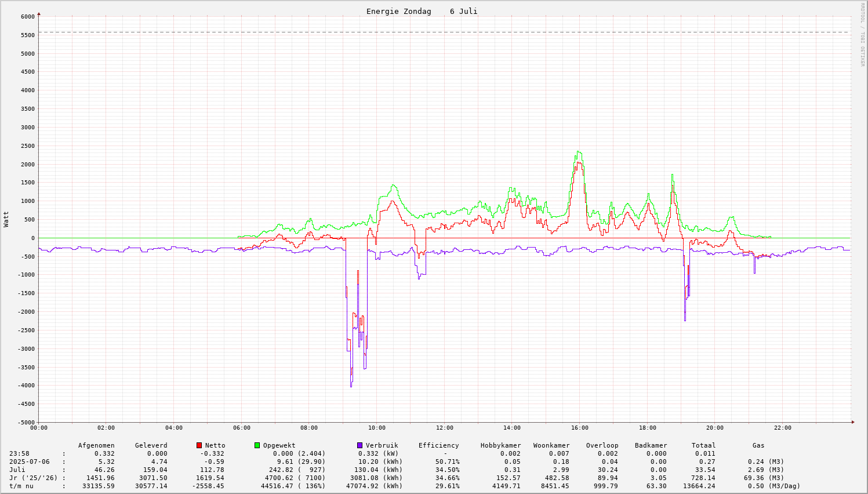Click the Efficiency column header

coord(438,445)
